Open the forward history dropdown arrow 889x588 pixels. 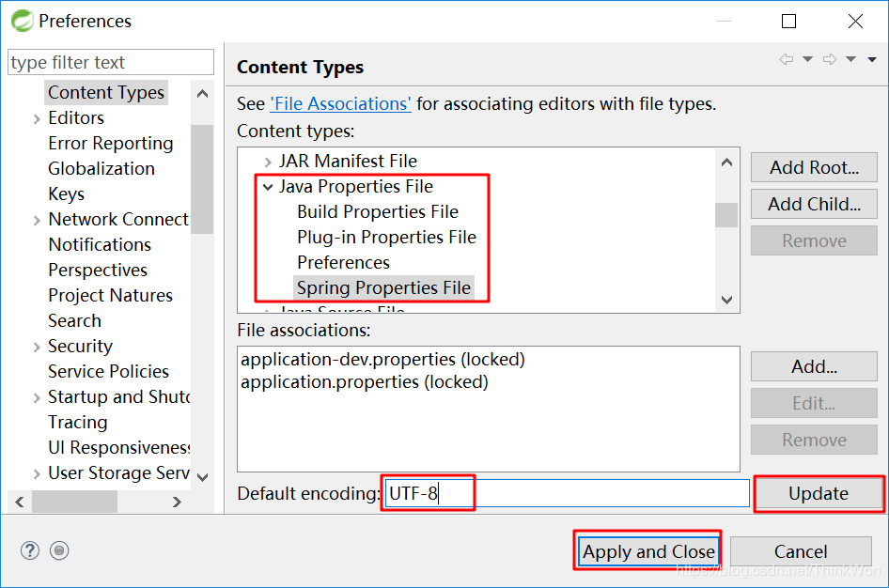[850, 59]
